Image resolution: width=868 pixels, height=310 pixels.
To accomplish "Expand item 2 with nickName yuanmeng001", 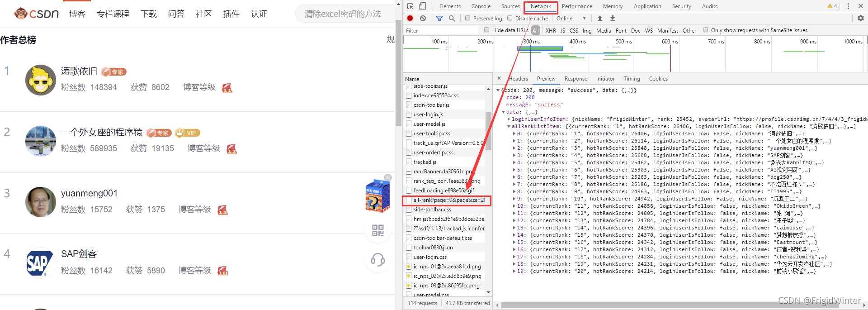I will click(514, 148).
